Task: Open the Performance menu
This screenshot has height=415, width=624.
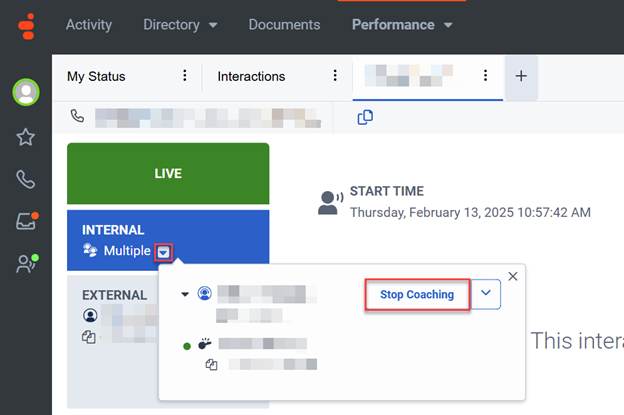Action: point(402,25)
